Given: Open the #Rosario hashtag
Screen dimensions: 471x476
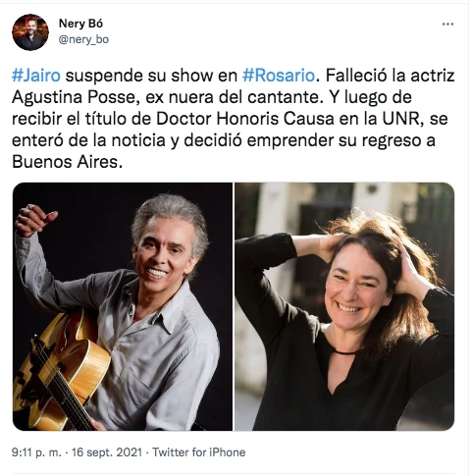Looking at the screenshot, I should (279, 76).
